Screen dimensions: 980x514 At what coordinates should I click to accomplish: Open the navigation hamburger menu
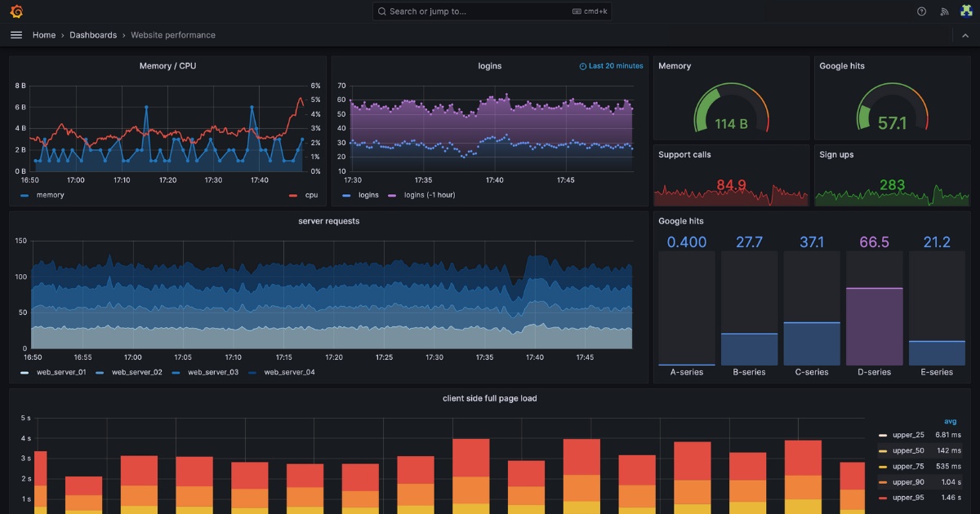click(x=16, y=34)
